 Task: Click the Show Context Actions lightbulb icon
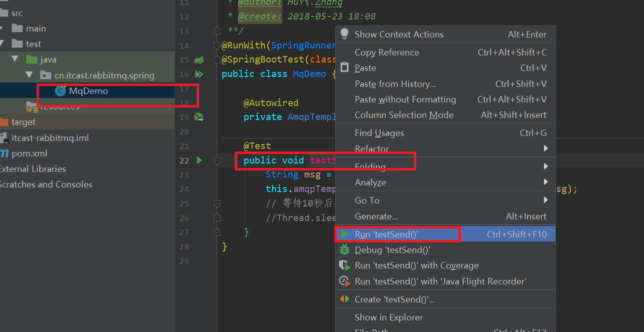click(344, 34)
